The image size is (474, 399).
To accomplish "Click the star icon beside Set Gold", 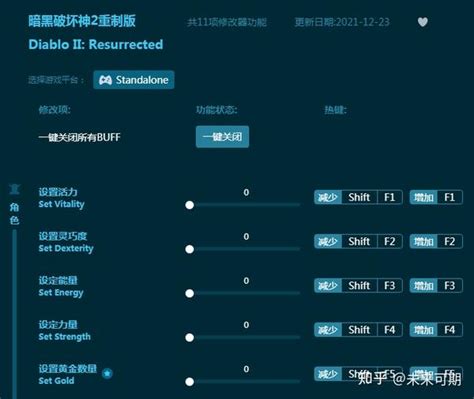I will 107,373.
